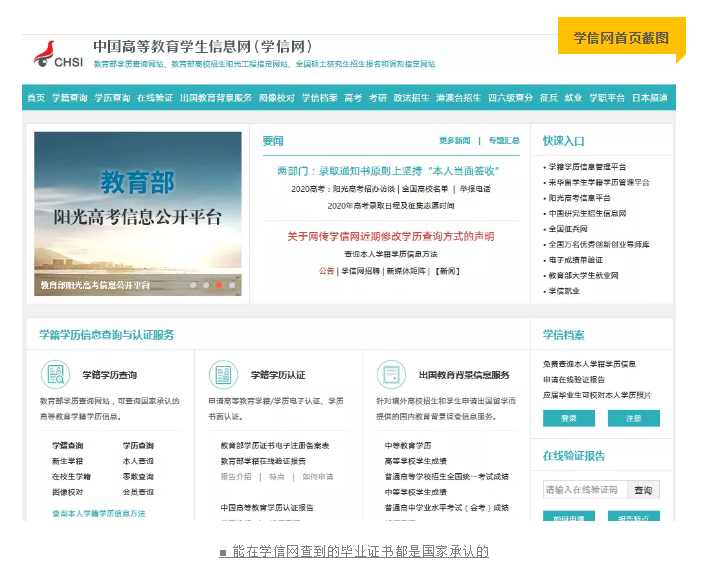
Task: Open 学信网招聘 link
Action: point(360,271)
